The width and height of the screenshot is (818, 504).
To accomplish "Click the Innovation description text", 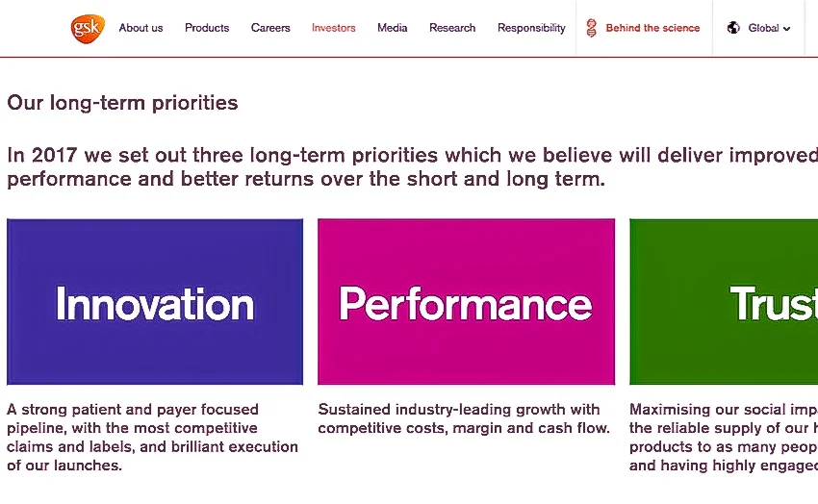I will [152, 438].
